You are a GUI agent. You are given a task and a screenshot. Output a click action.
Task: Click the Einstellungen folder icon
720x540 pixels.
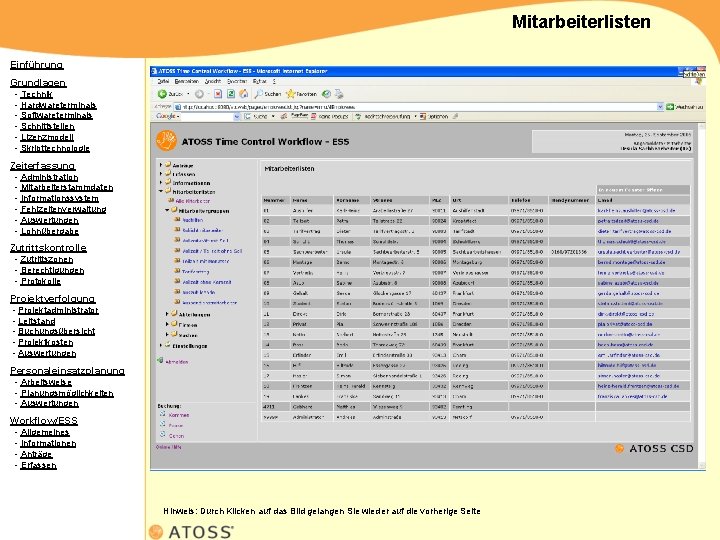pyautogui.click(x=168, y=345)
